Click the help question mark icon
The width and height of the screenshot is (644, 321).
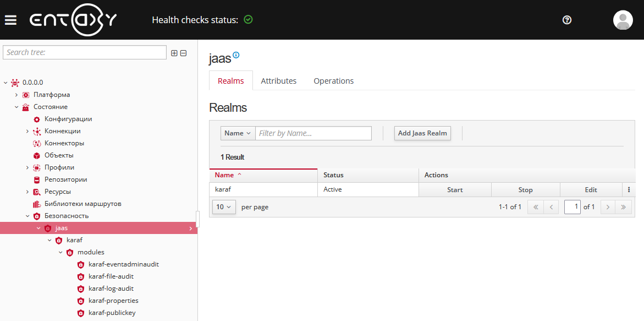point(567,20)
